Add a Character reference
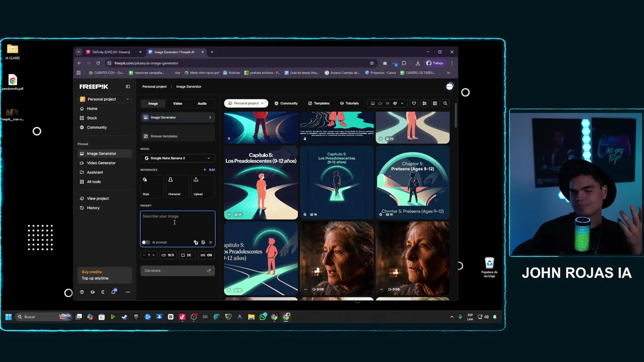 177,186
